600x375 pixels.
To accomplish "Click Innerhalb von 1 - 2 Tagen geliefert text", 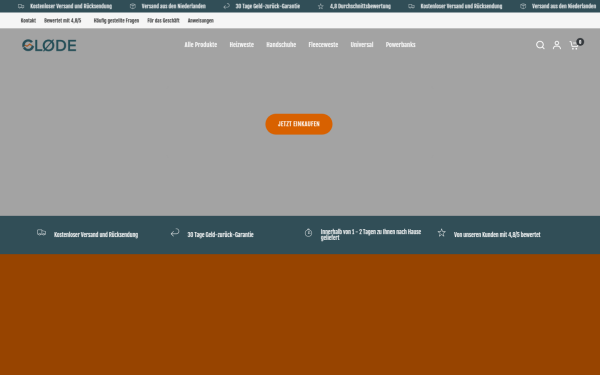I will [x=371, y=235].
